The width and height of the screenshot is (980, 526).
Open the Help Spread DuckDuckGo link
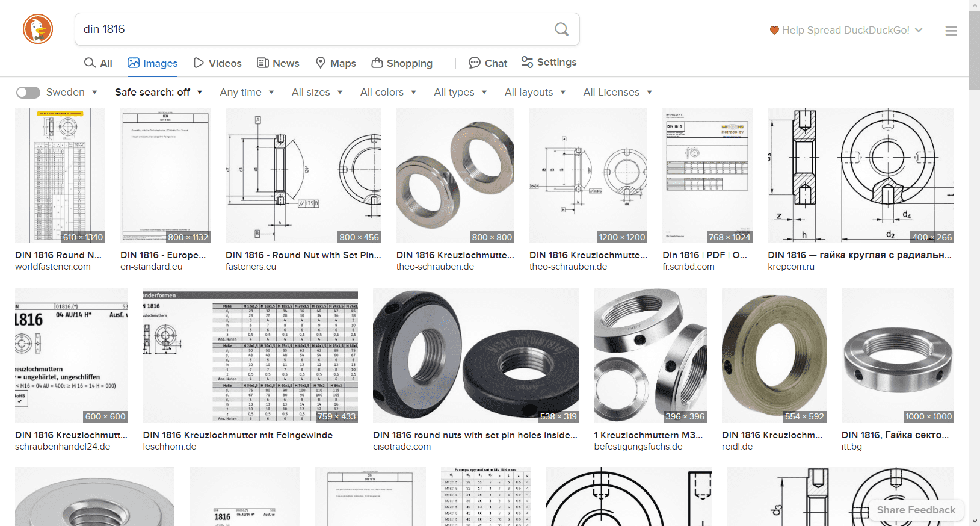pyautogui.click(x=845, y=30)
